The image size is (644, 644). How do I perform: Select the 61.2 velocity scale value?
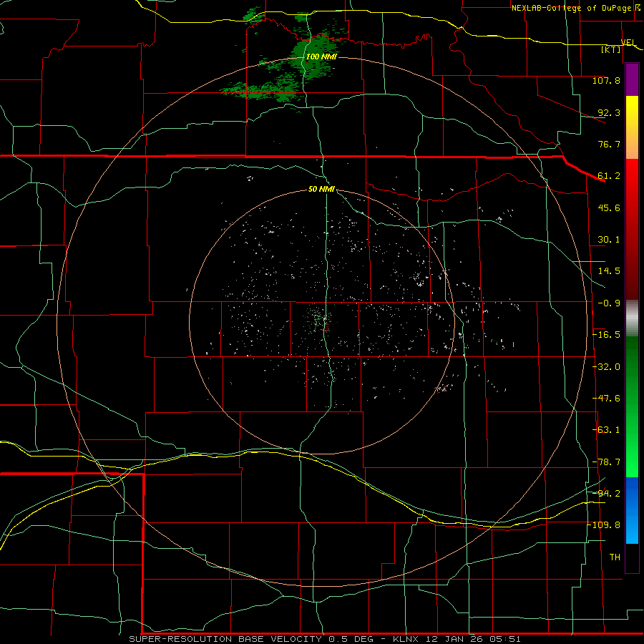click(609, 176)
